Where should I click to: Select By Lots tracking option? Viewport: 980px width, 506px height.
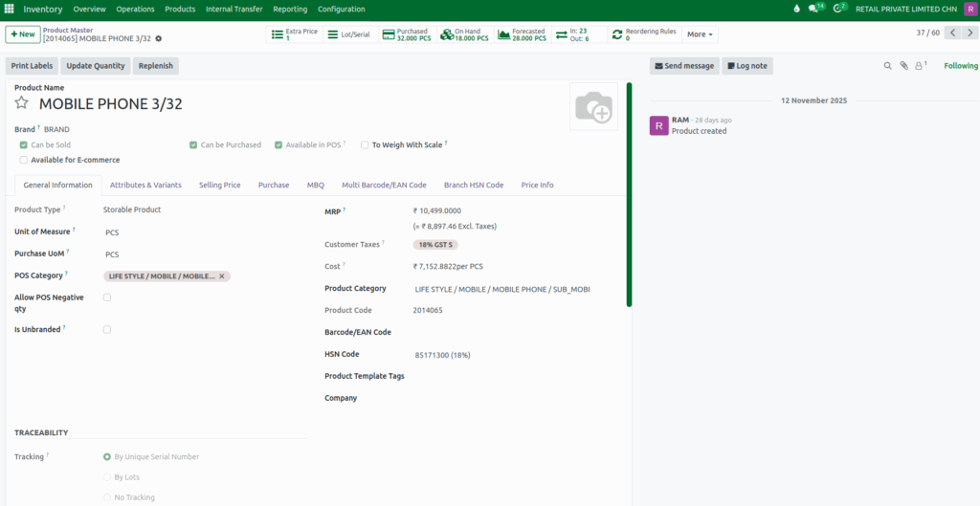point(107,477)
